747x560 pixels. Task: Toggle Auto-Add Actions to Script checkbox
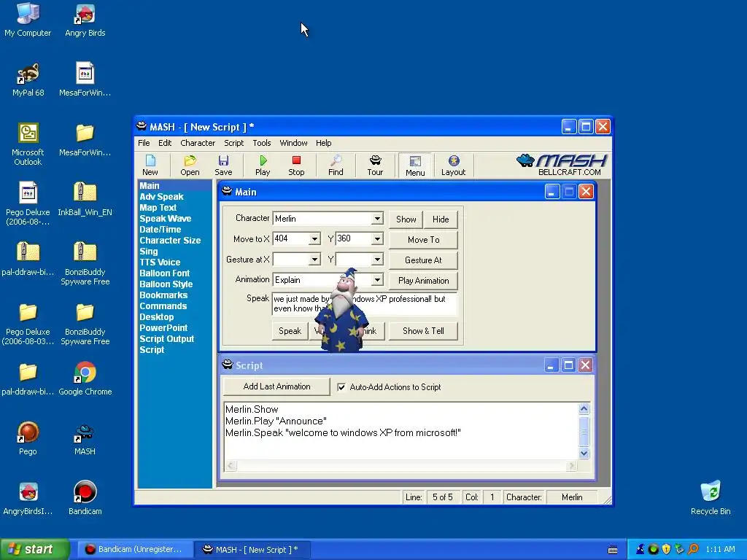pos(341,387)
